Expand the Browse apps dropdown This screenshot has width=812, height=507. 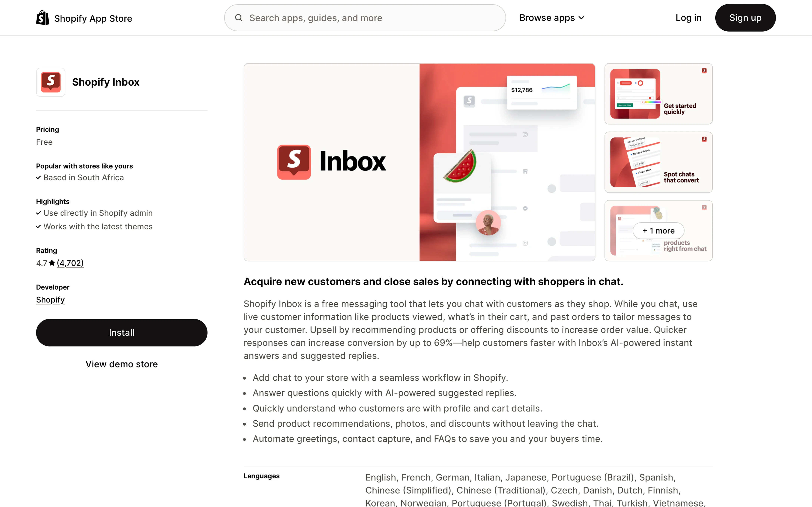click(552, 18)
